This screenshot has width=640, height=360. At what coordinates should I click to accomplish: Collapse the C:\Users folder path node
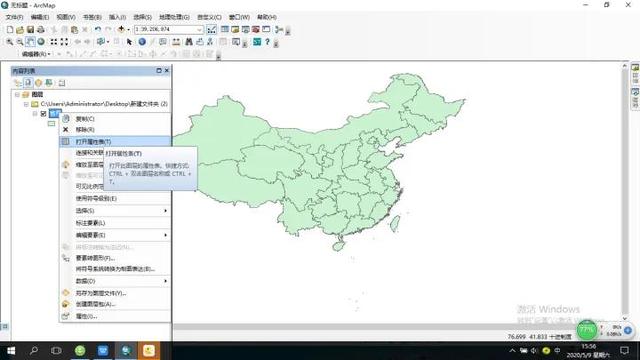26,104
